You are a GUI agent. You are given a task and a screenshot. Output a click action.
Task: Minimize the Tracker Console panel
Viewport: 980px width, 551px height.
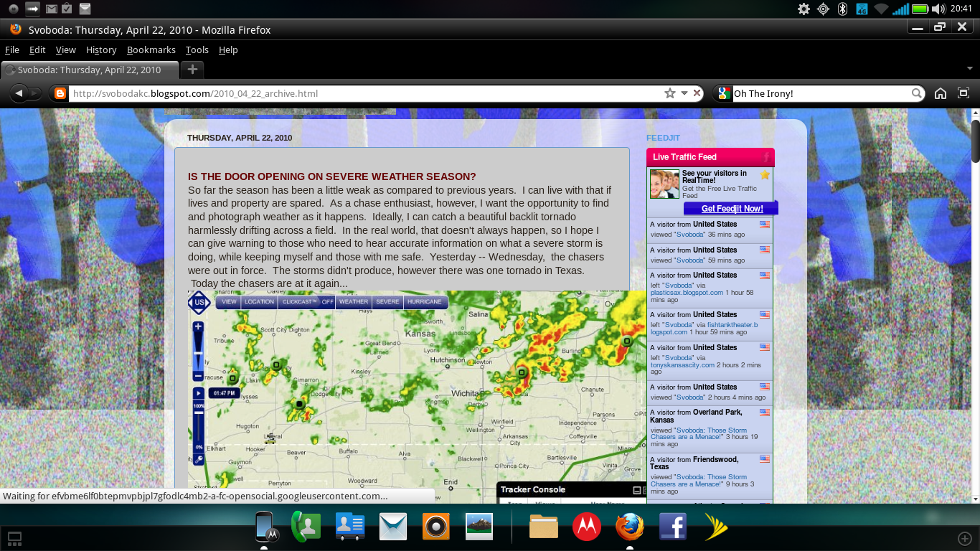[x=636, y=490]
